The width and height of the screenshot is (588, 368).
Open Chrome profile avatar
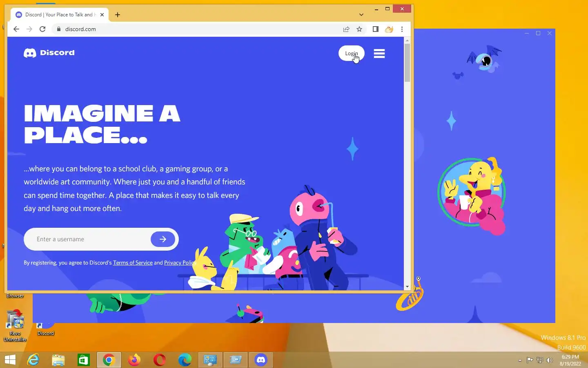389,29
